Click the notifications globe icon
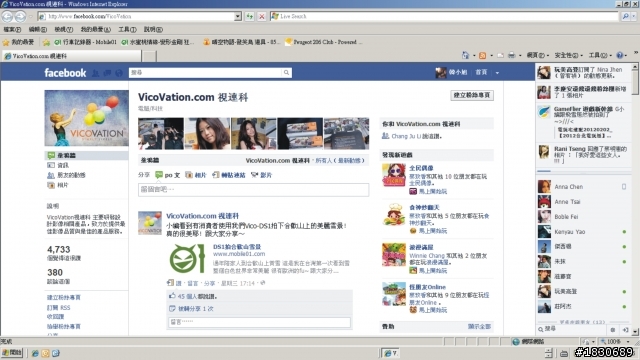This screenshot has width=640, height=360. [x=119, y=73]
